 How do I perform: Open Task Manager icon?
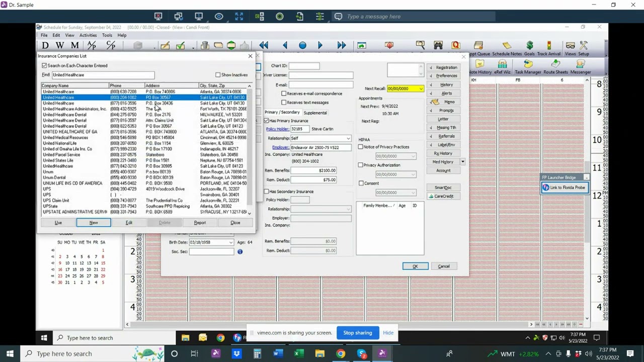click(528, 67)
